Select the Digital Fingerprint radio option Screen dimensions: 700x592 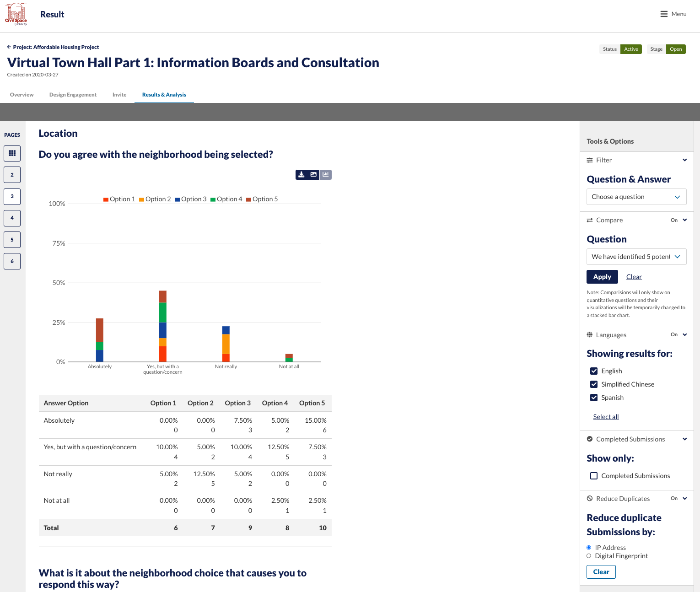589,556
